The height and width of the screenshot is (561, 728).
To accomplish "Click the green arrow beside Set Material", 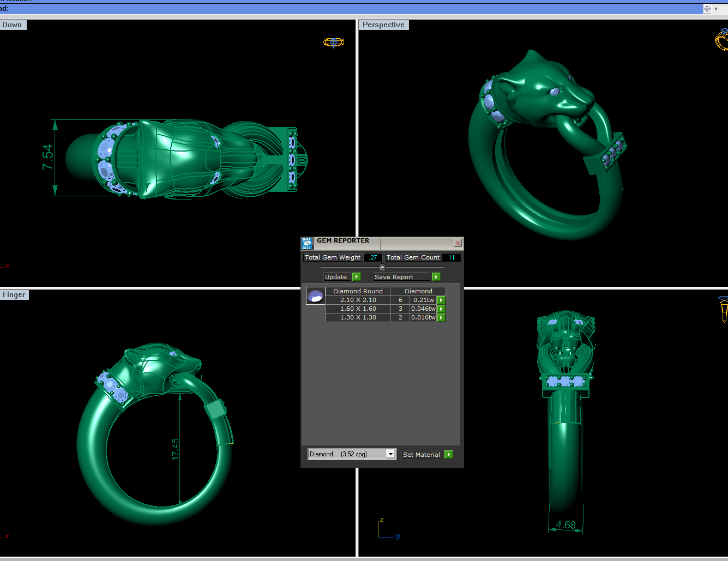I will 449,455.
